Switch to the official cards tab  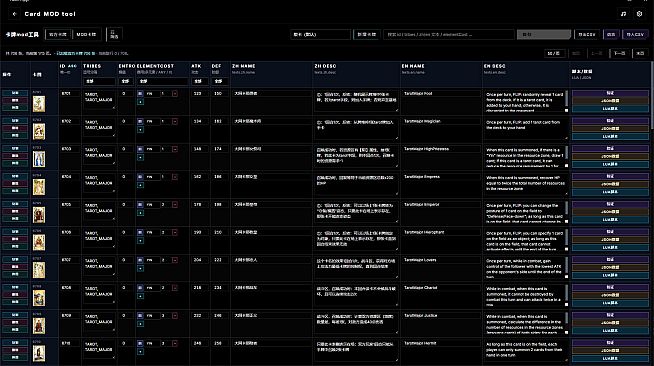pos(58,35)
